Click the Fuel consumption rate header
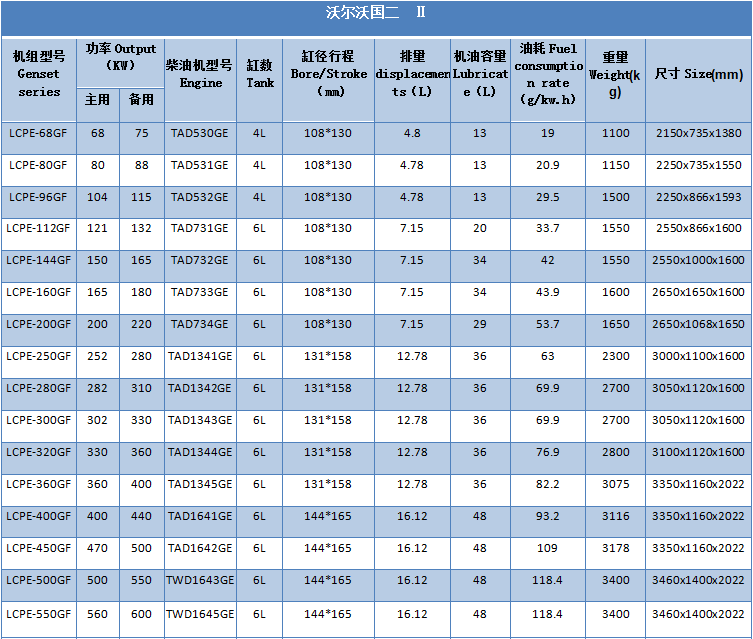 (x=547, y=74)
